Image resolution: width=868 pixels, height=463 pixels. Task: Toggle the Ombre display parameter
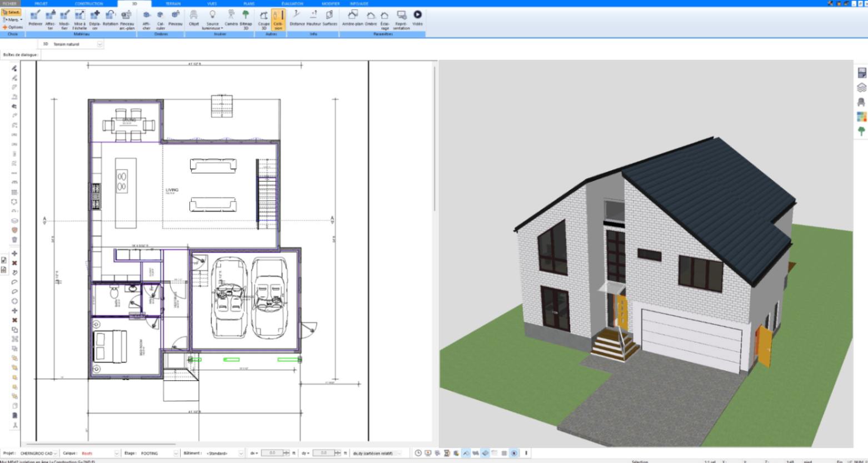371,18
